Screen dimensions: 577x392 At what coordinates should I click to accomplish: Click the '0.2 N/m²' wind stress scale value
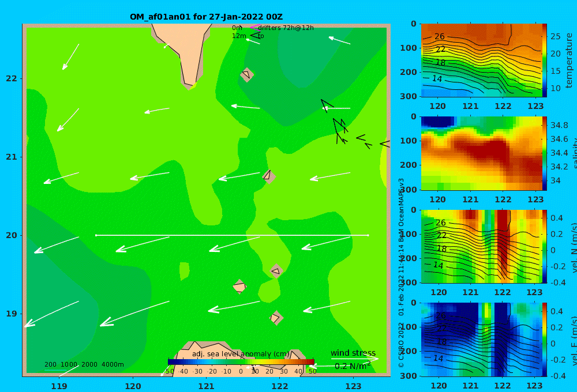point(353,366)
